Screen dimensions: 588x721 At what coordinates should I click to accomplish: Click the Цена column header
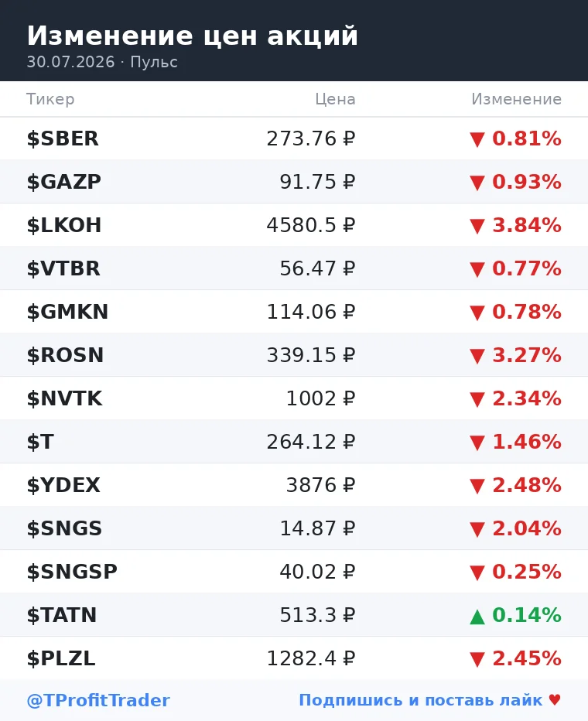[x=335, y=99]
